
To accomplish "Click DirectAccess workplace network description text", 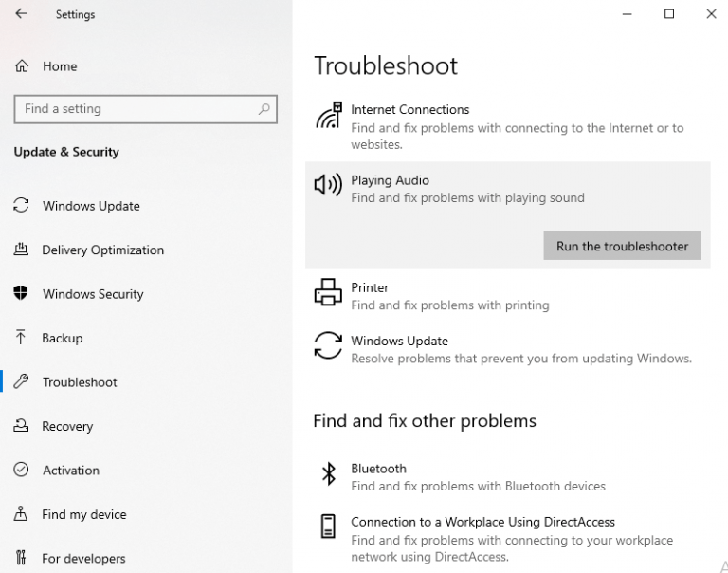I will tap(512, 548).
